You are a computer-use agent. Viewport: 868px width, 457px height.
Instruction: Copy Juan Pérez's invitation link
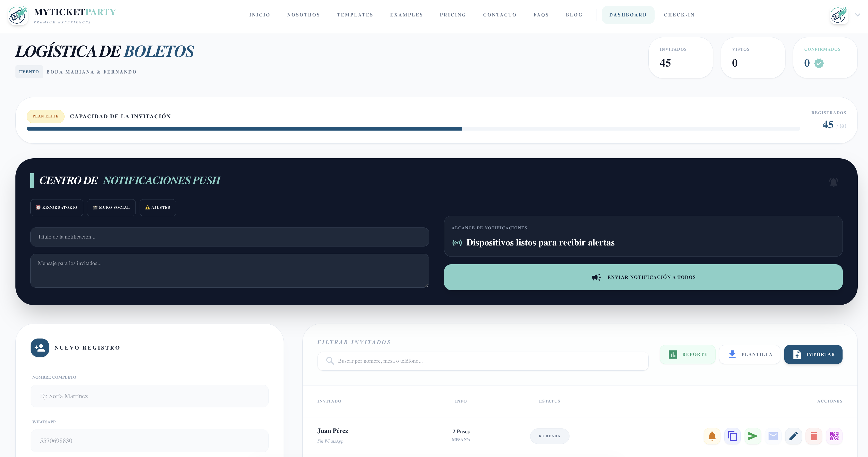tap(732, 436)
